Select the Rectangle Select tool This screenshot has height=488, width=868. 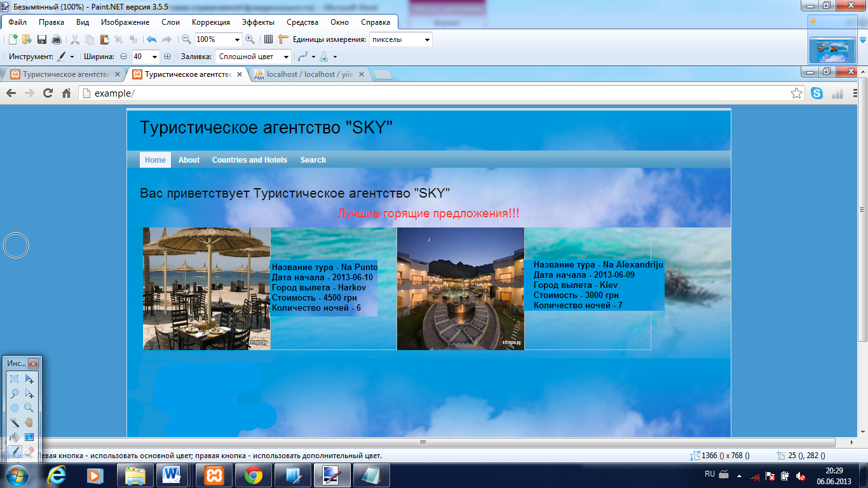coord(14,379)
